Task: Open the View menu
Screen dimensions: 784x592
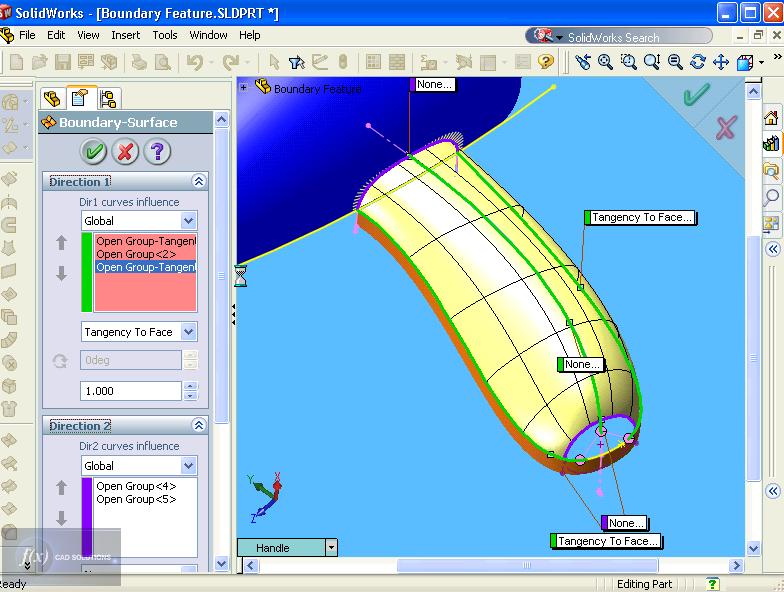Action: 88,35
